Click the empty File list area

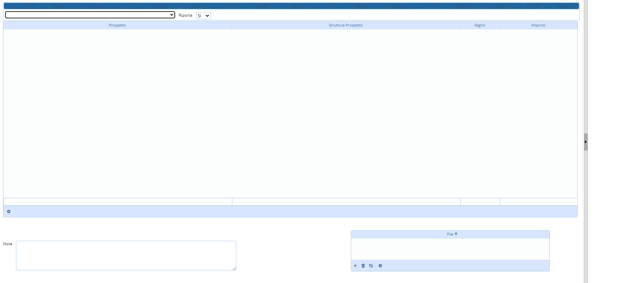point(450,249)
